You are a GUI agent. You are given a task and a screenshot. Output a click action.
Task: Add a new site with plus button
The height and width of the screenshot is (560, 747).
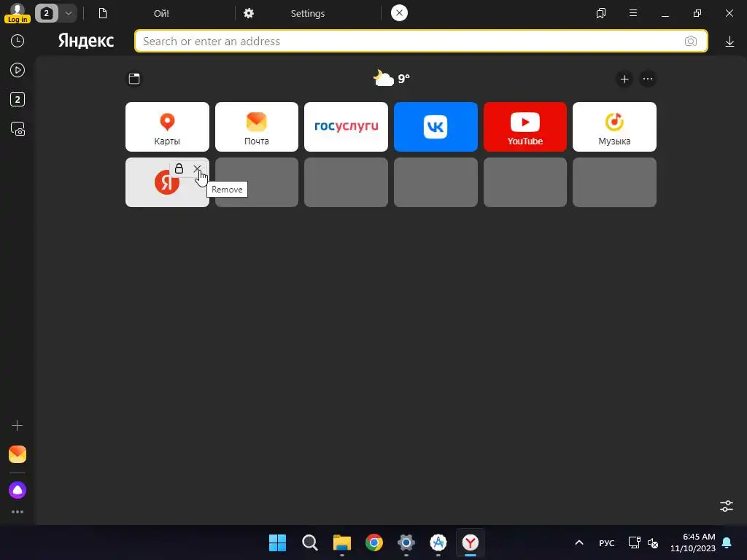(624, 79)
